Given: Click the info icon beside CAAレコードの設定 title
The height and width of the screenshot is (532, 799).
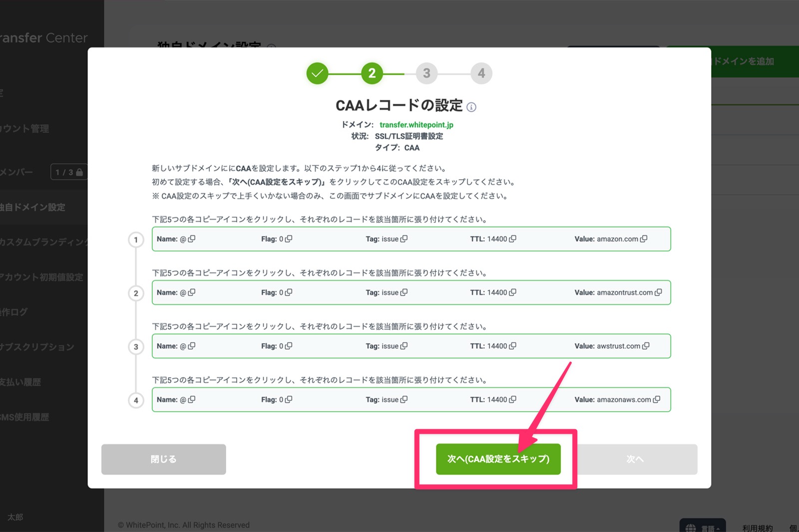Looking at the screenshot, I should coord(471,107).
